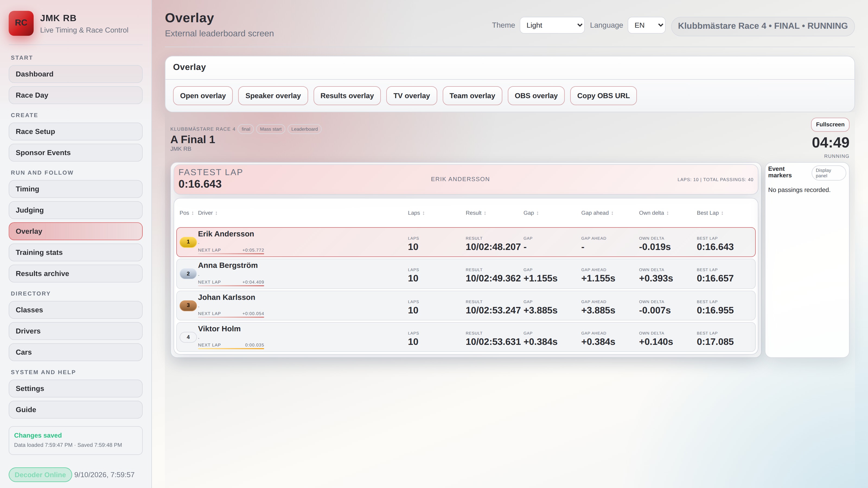Viewport: 868px width, 488px height.
Task: Sort by the Own delta column header
Action: pyautogui.click(x=654, y=213)
